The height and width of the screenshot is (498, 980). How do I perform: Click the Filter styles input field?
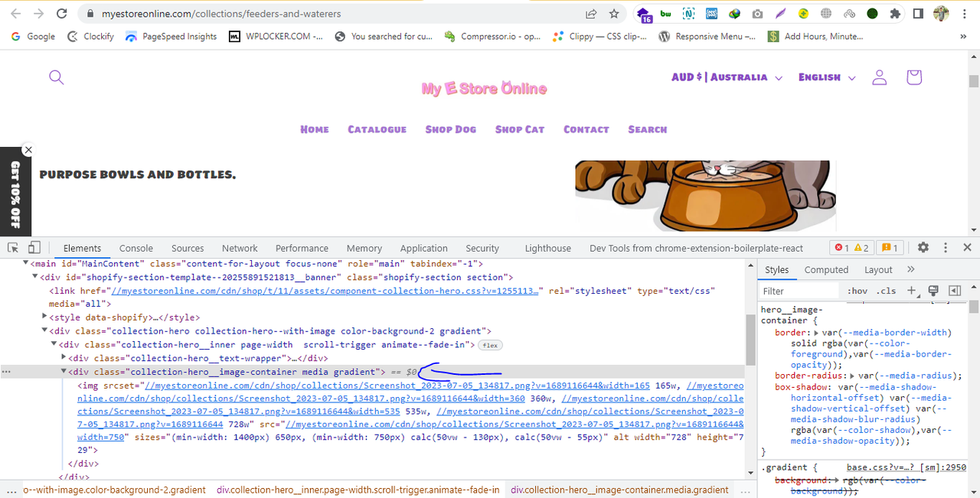click(798, 291)
